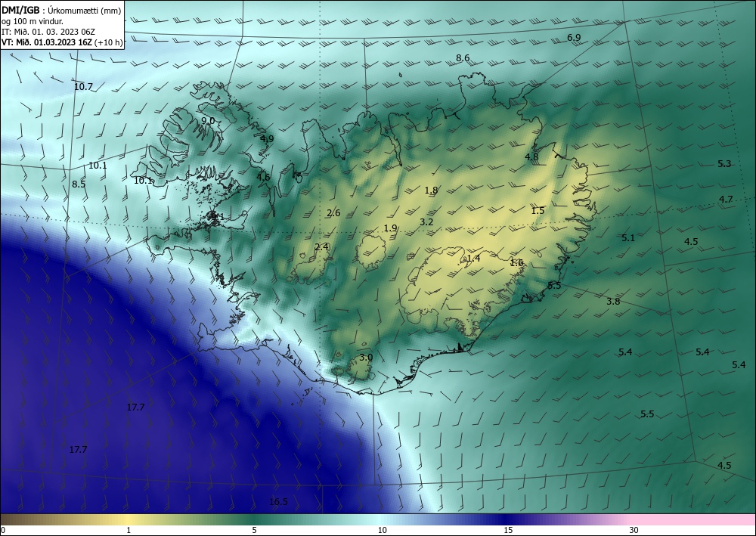Click the 4.8 value label

pyautogui.click(x=531, y=157)
